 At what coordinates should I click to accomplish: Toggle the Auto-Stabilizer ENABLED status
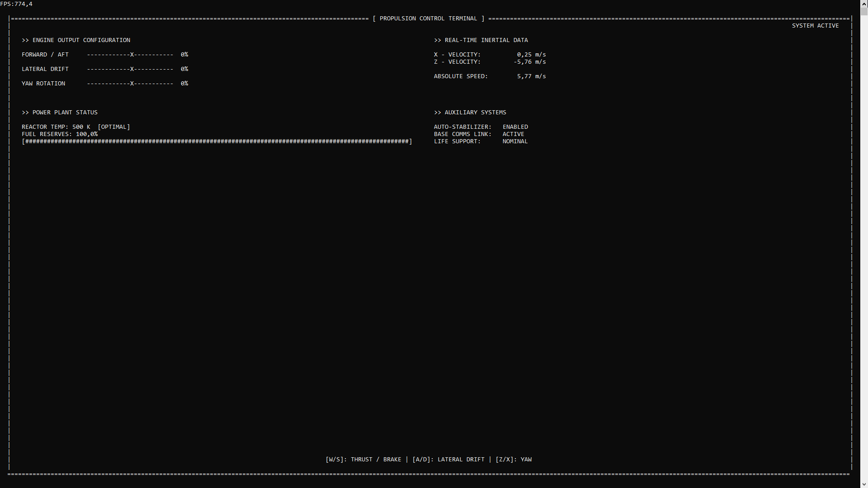coord(515,127)
